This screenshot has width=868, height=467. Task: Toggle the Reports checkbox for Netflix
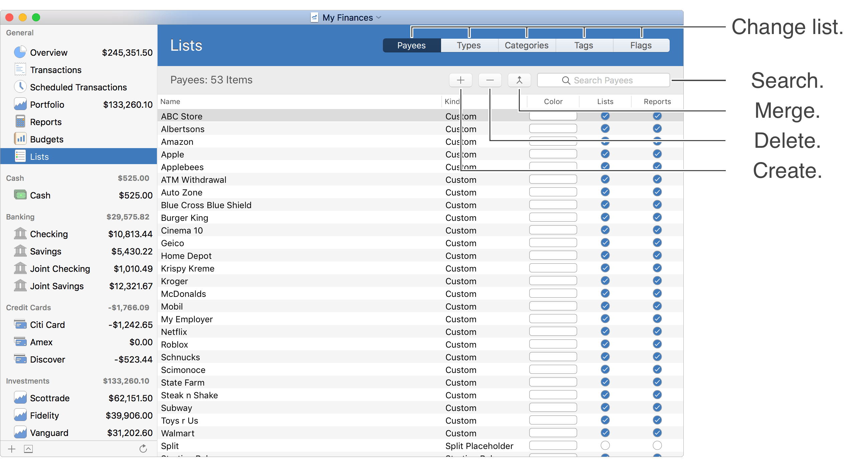point(657,331)
